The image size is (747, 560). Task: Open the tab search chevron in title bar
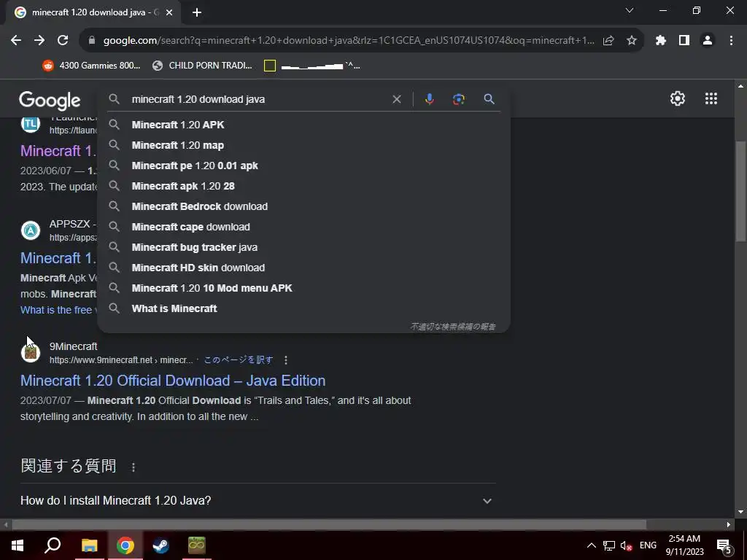(630, 10)
